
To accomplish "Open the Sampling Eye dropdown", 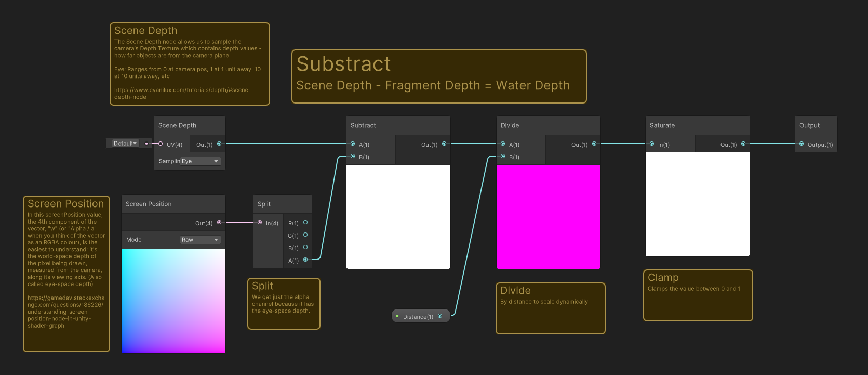I will coord(201,161).
